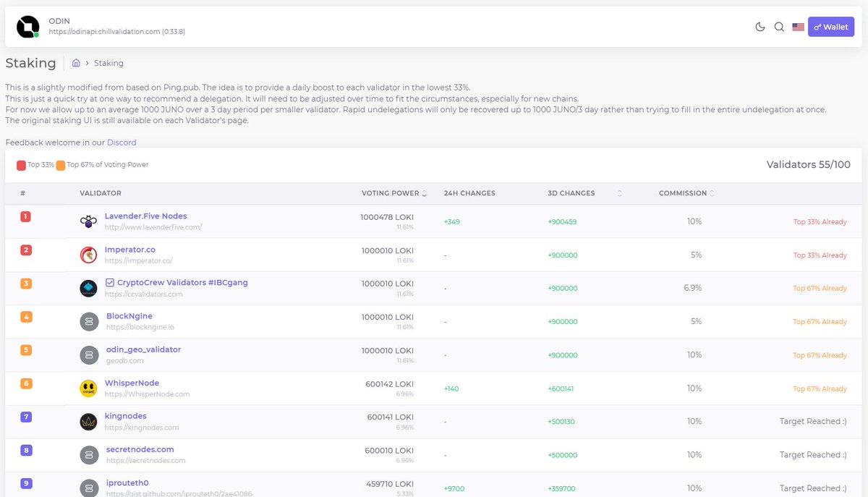This screenshot has height=497, width=868.
Task: Sort validators by 3D Changes column
Action: tap(619, 193)
